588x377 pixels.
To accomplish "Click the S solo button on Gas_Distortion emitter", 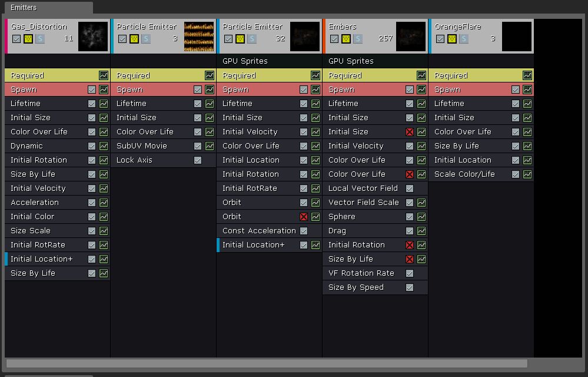I will pos(40,39).
